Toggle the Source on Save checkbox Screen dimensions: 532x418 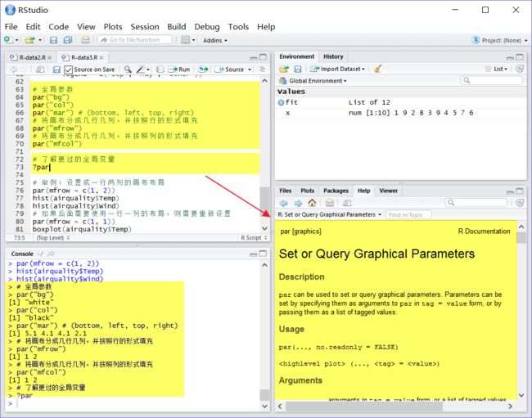68,70
